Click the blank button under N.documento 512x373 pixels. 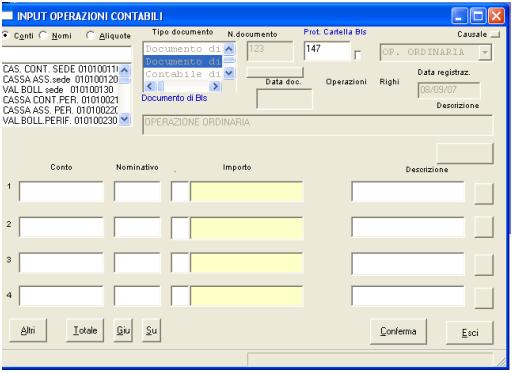point(275,72)
